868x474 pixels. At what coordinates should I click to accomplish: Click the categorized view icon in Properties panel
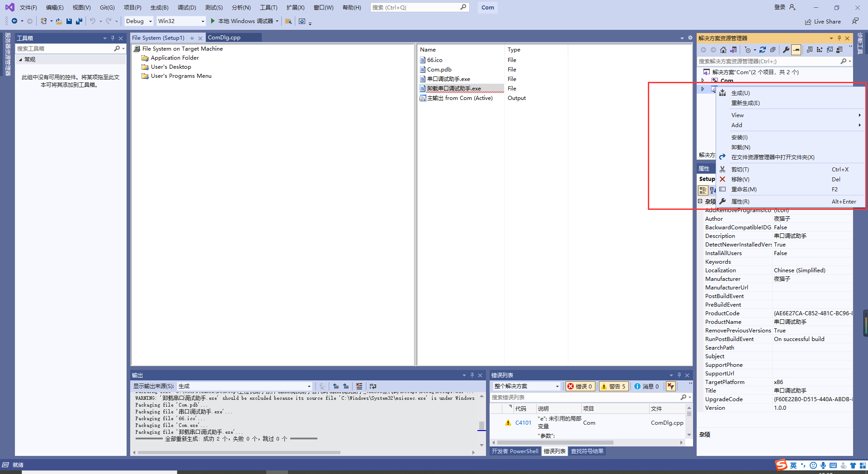pos(703,190)
